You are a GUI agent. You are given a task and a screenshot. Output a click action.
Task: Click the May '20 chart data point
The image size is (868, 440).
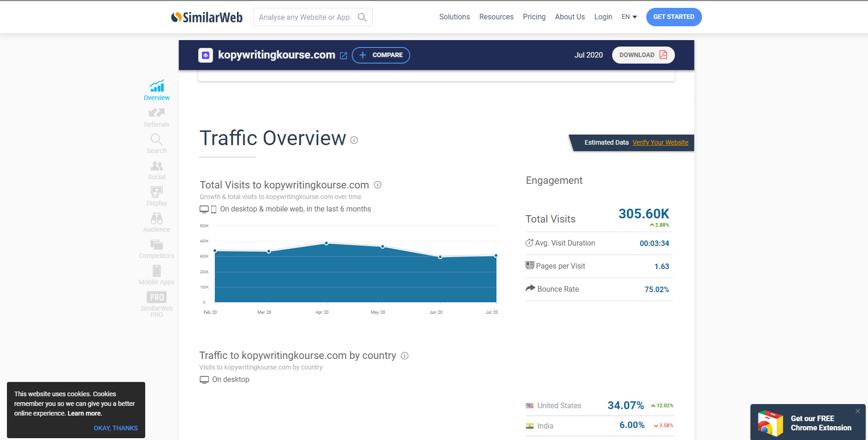click(x=383, y=247)
